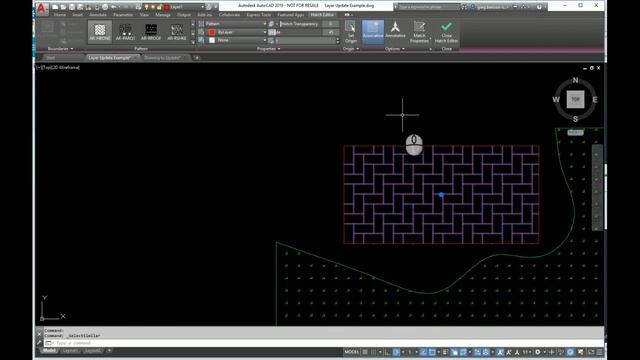Image resolution: width=640 pixels, height=360 pixels.
Task: Open the Parametric ribbon tab
Action: coord(123,15)
